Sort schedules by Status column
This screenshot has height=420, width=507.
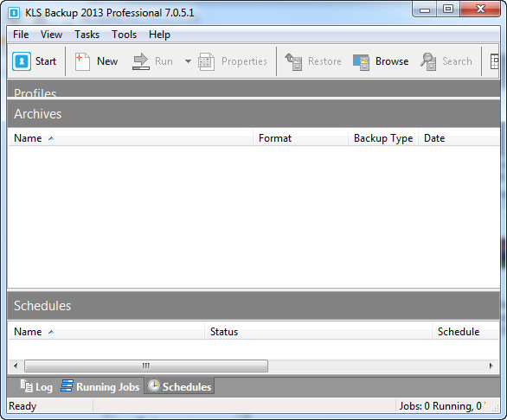tap(318, 332)
